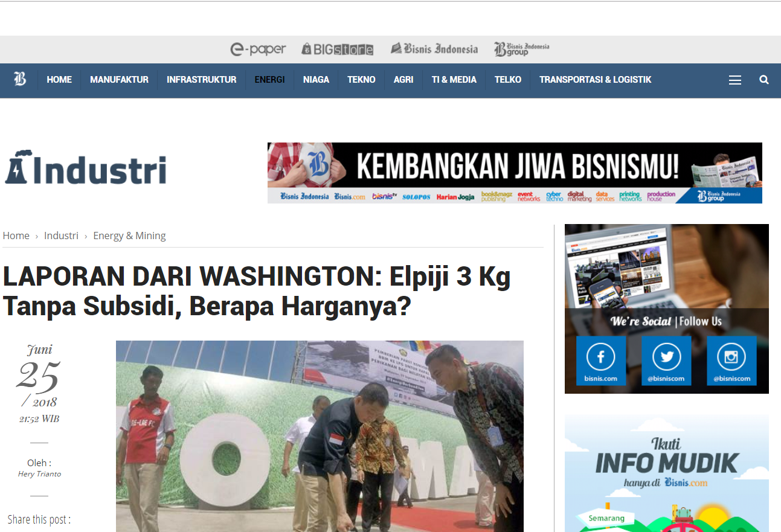781x532 pixels.
Task: Click the Bisnis B logo in navbar
Action: click(20, 79)
